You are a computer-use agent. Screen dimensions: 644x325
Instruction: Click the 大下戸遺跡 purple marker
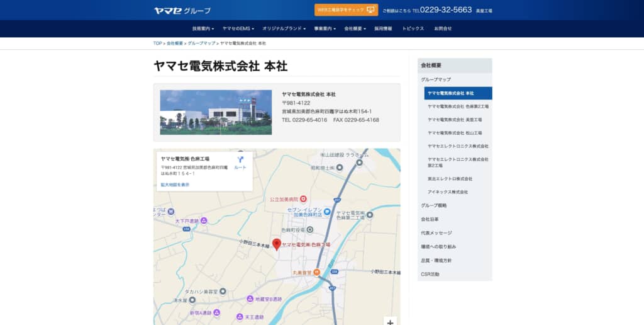204,221
